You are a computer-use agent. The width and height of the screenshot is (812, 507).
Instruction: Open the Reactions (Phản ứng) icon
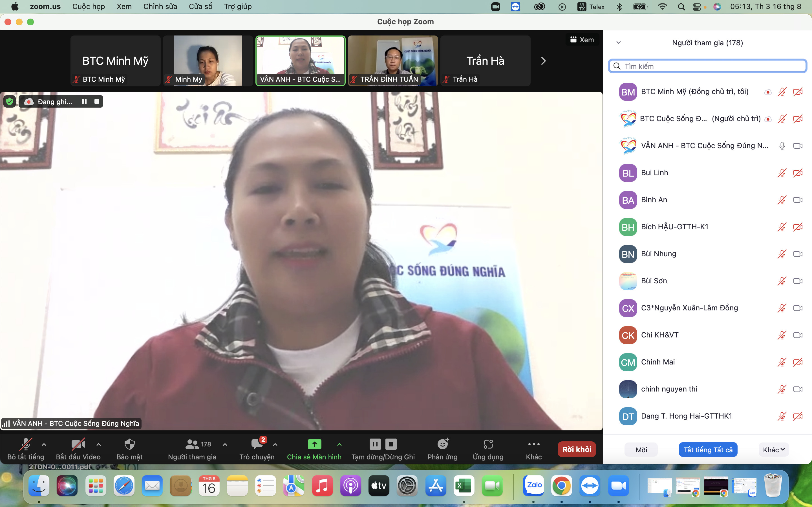click(x=442, y=445)
